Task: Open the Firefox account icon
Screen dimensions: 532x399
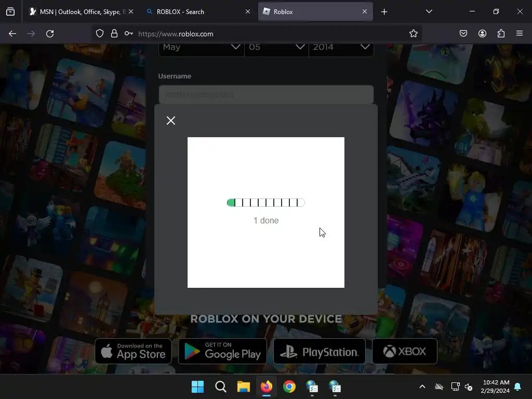Action: click(x=482, y=34)
